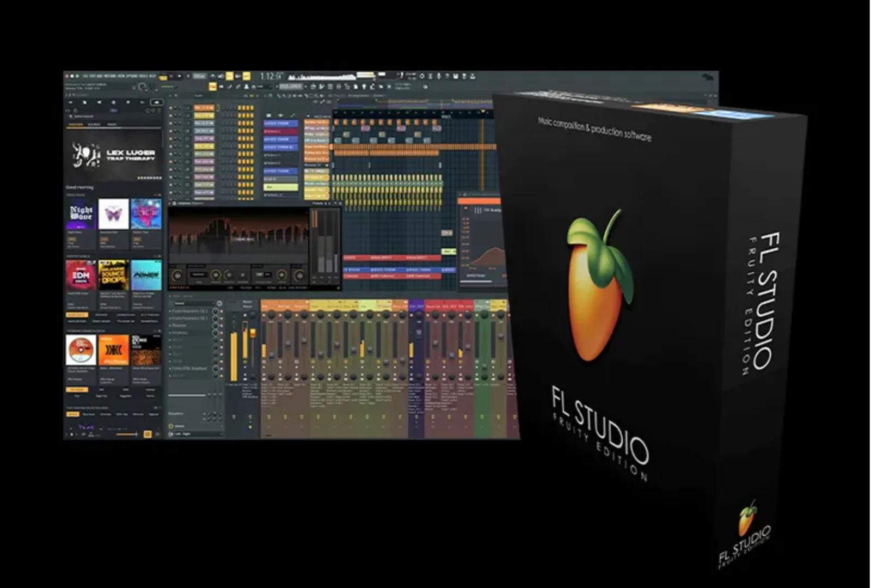Click the yellow playhead marker in playlist timeline
The height and width of the screenshot is (588, 871).
[x=483, y=111]
